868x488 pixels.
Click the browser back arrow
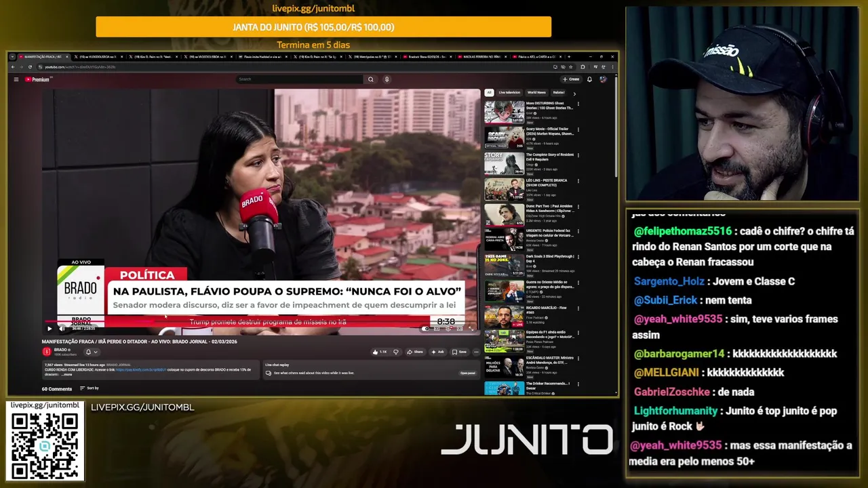[x=14, y=67]
